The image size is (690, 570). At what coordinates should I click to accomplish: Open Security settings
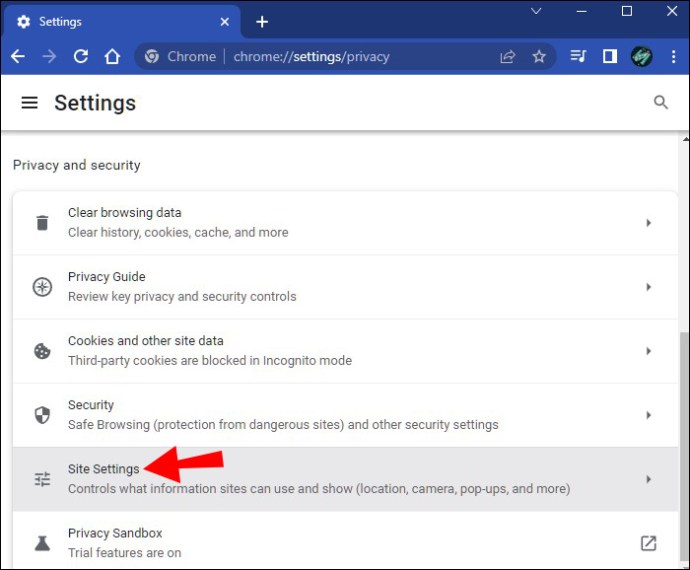click(x=345, y=415)
